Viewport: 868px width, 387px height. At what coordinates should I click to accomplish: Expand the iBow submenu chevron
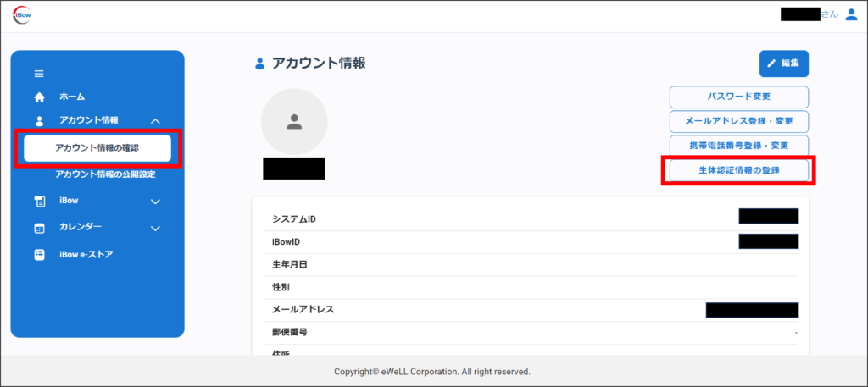(x=155, y=202)
